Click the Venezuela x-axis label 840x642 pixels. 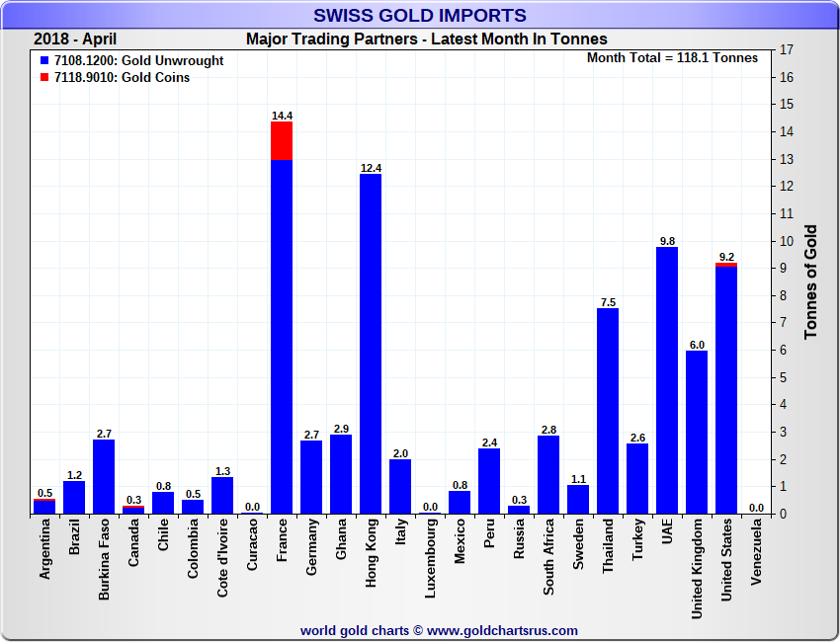point(756,550)
